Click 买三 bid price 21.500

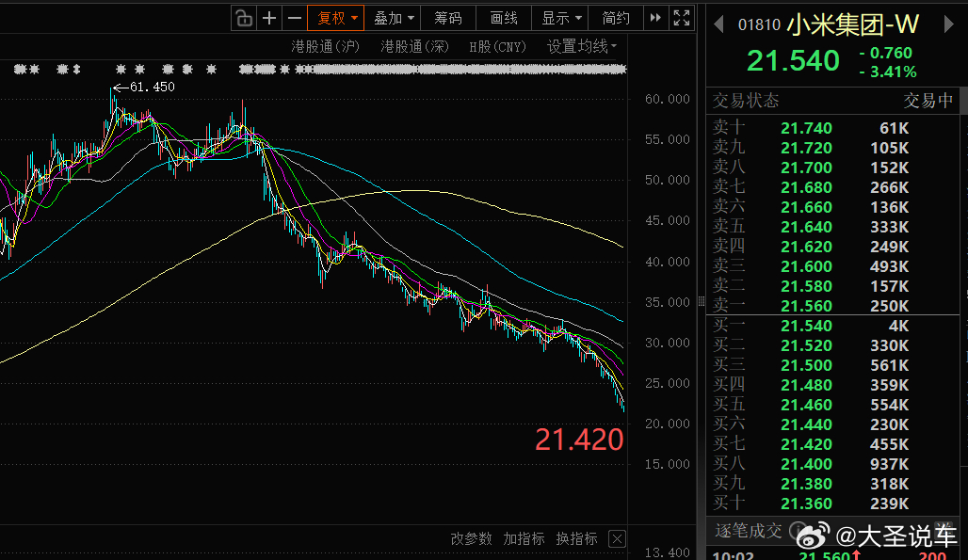[x=806, y=365]
